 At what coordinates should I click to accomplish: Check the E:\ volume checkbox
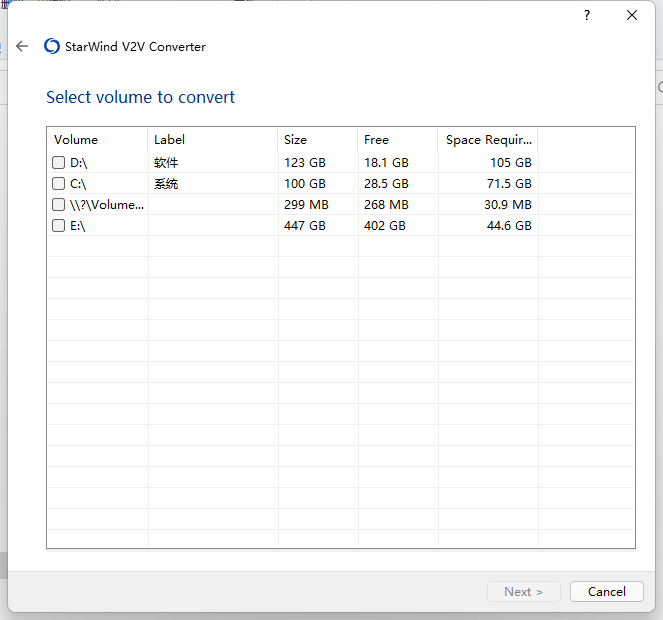coord(58,225)
